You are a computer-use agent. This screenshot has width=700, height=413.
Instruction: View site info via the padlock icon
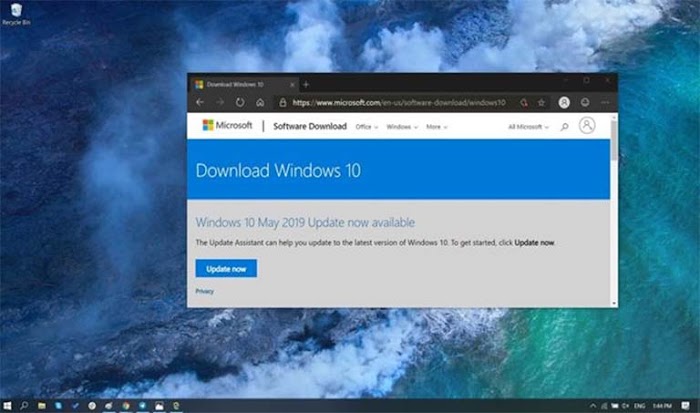[x=283, y=103]
